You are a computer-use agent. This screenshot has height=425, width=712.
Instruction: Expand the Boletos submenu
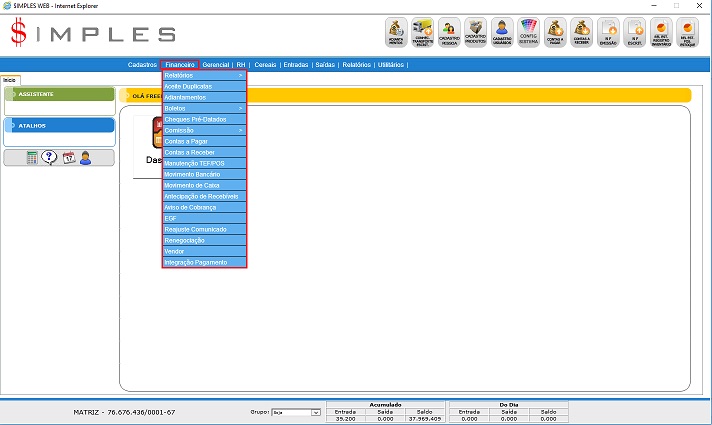[204, 108]
